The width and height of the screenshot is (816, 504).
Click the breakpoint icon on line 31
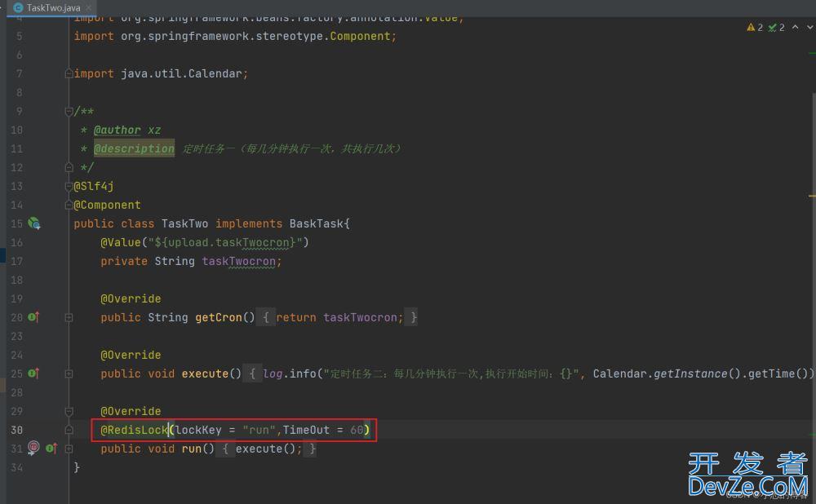tap(33, 447)
